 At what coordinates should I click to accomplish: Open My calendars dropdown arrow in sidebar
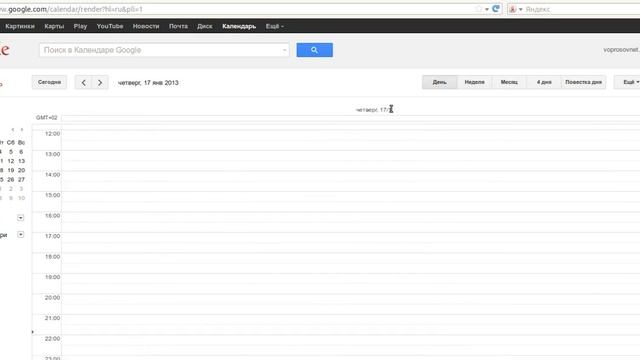[20, 218]
